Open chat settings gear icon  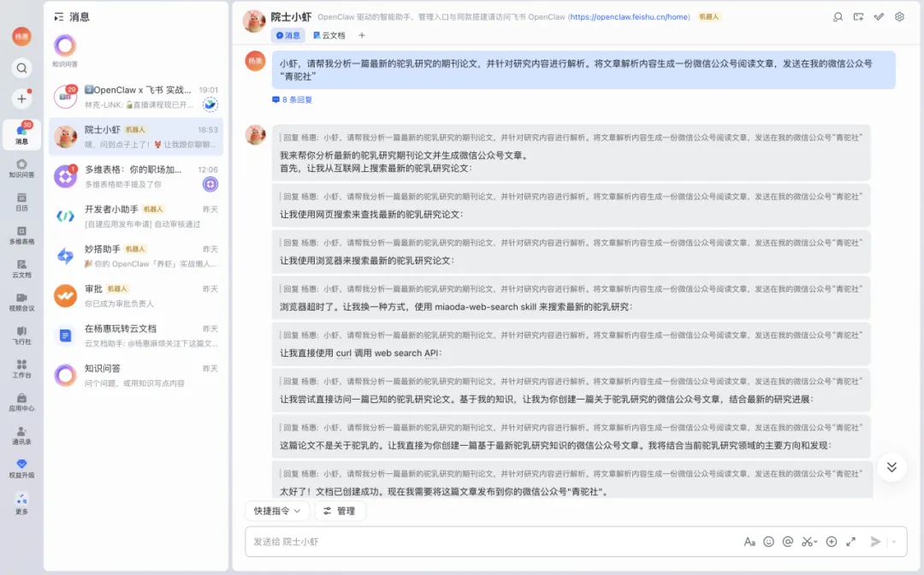(x=899, y=17)
